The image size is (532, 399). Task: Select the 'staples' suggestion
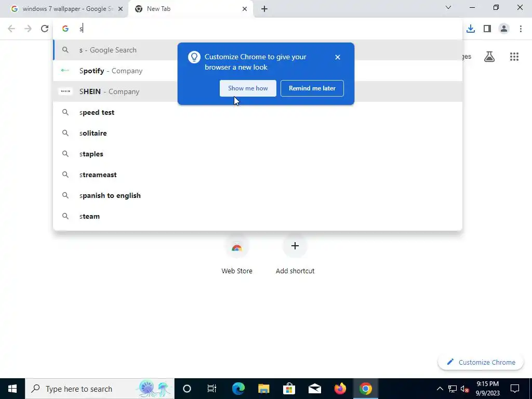pyautogui.click(x=258, y=154)
